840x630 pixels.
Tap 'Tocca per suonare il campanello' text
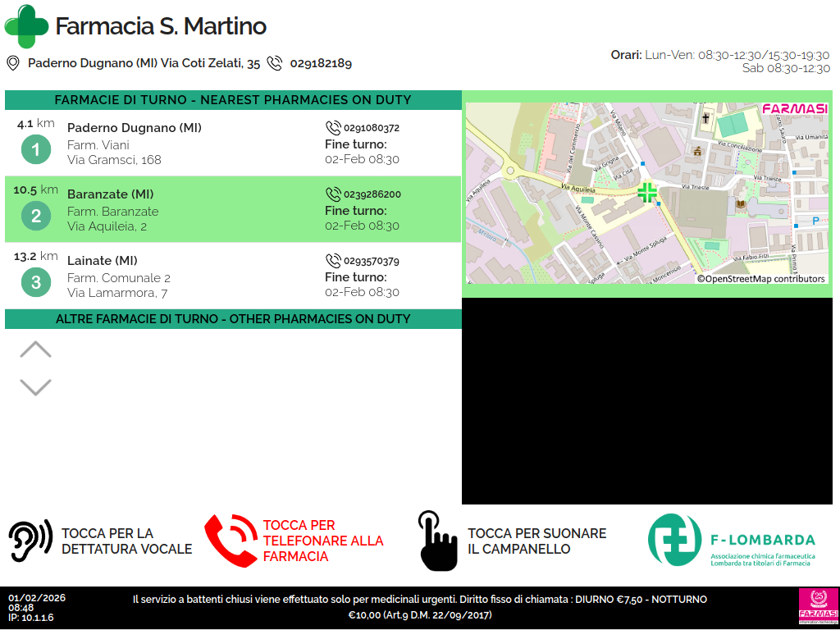pos(536,541)
